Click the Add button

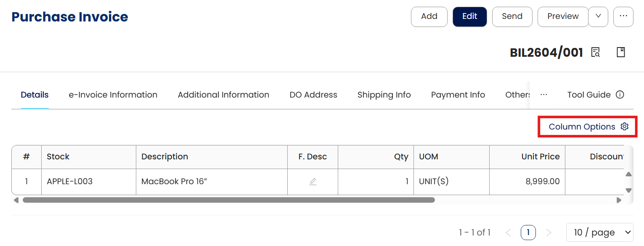(429, 16)
